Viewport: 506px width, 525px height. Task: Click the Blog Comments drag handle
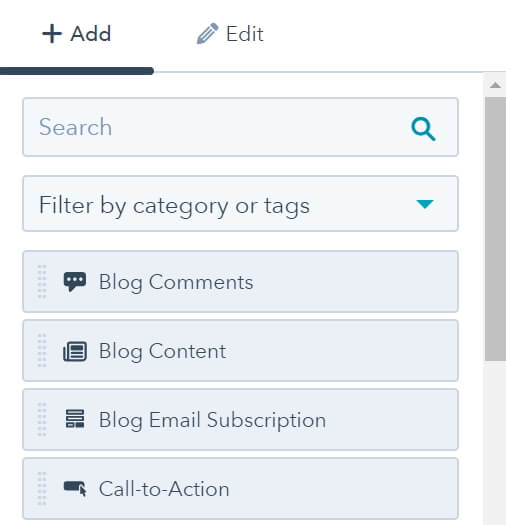click(x=42, y=282)
